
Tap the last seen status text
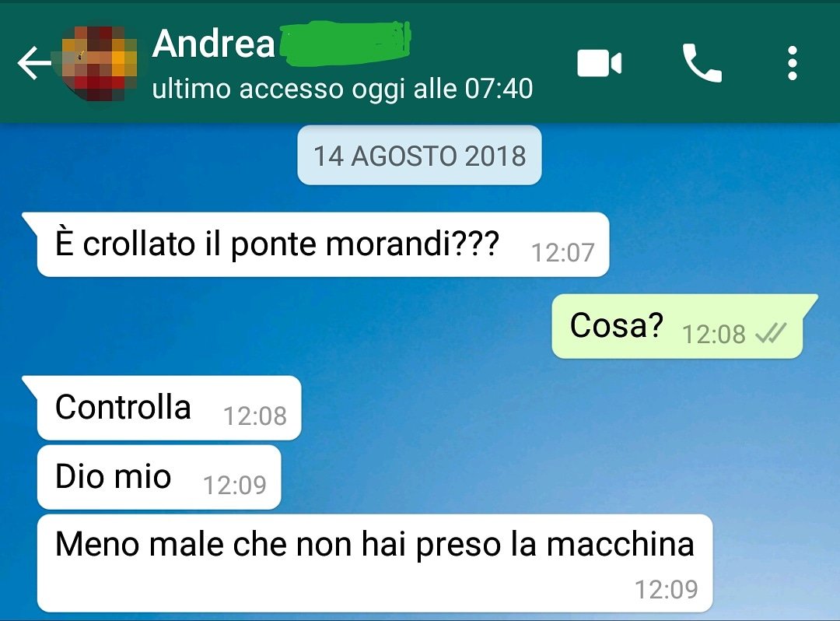[342, 89]
